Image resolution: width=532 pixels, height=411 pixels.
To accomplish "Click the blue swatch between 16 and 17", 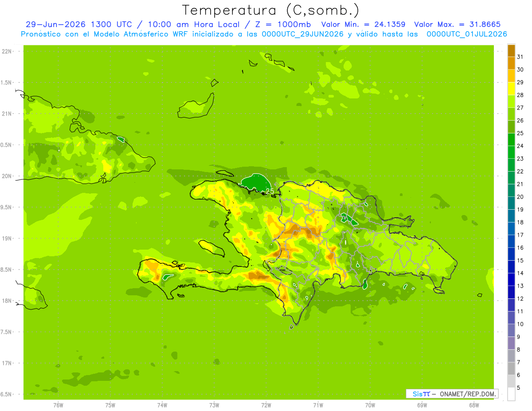I will tap(511, 242).
